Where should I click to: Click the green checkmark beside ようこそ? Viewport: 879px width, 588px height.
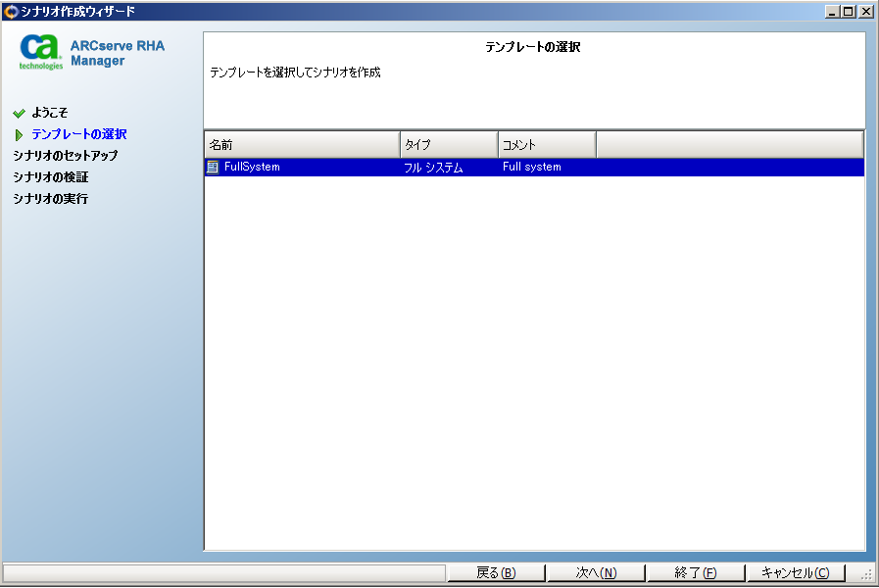coord(19,114)
